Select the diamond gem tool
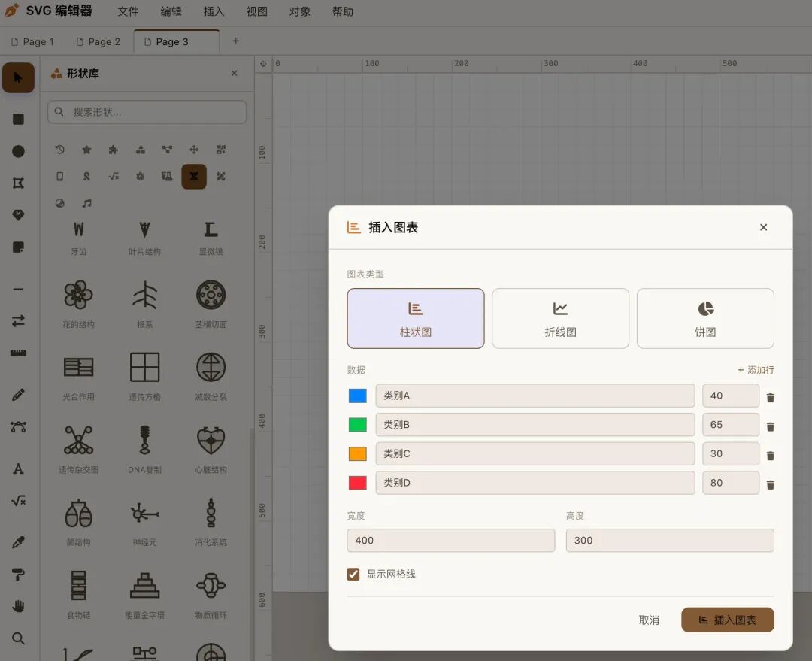This screenshot has width=812, height=661. pos(18,215)
